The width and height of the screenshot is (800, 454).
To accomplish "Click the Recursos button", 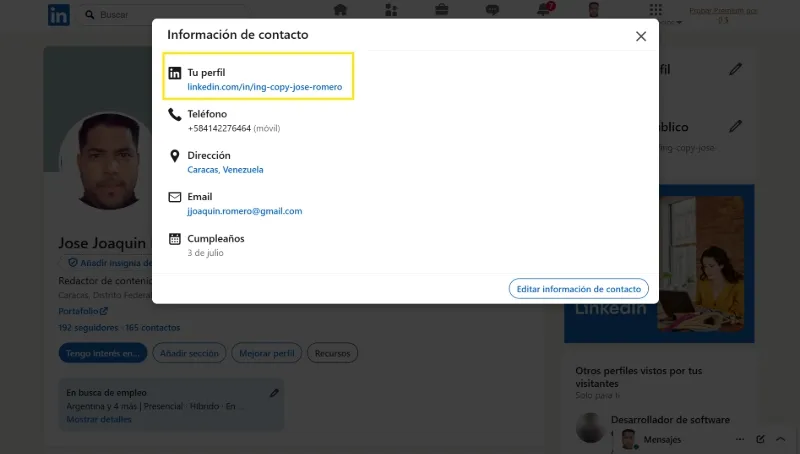I will (x=332, y=353).
